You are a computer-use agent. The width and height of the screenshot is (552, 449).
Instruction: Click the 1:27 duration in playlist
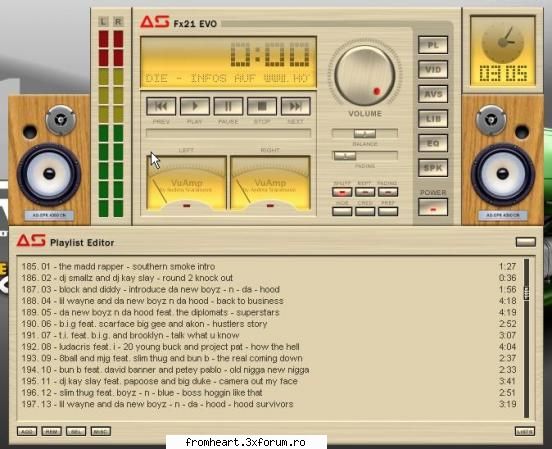tap(507, 267)
